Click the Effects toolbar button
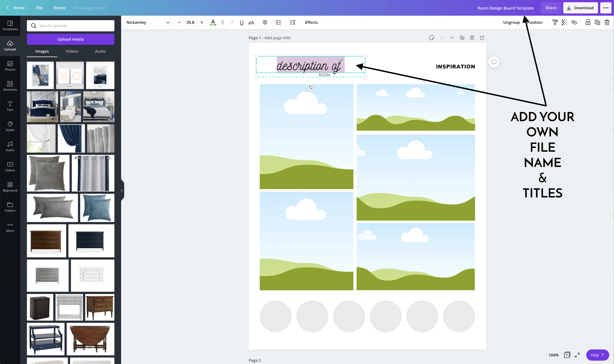This screenshot has width=614, height=364. click(x=311, y=22)
